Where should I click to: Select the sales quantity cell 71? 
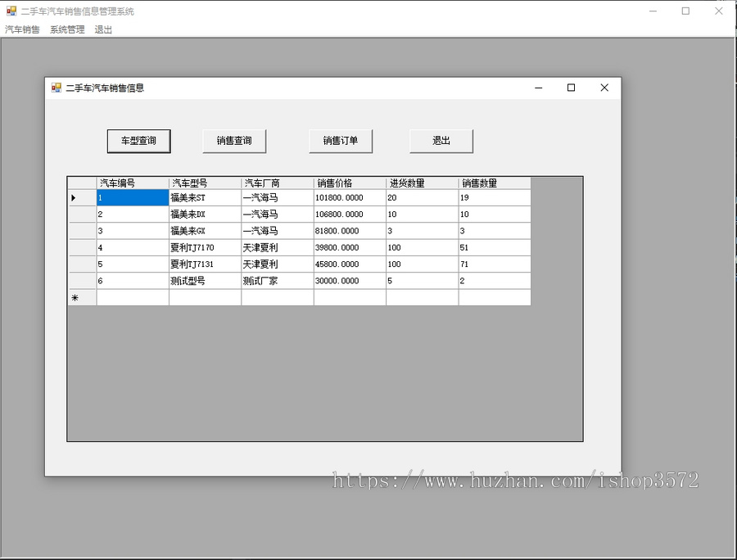[495, 264]
